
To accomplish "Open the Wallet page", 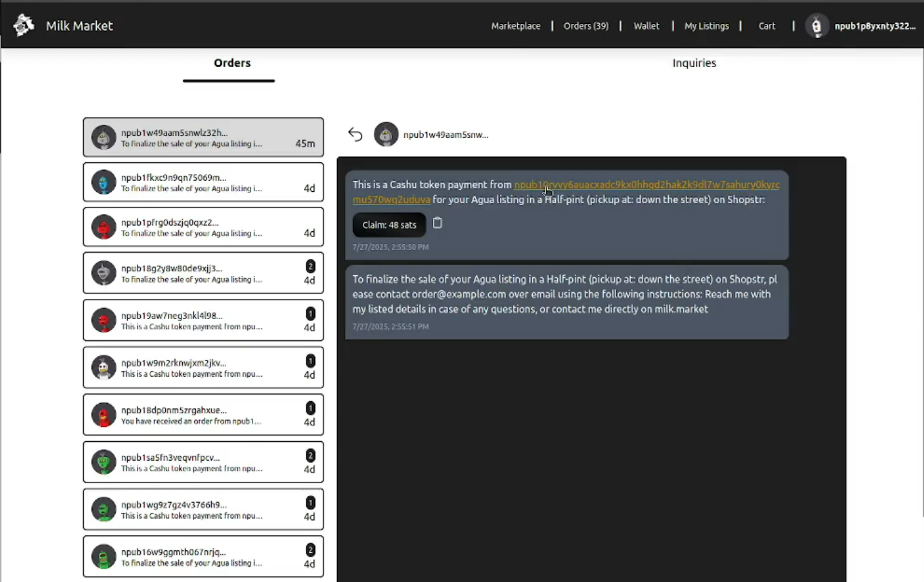I will coord(646,26).
